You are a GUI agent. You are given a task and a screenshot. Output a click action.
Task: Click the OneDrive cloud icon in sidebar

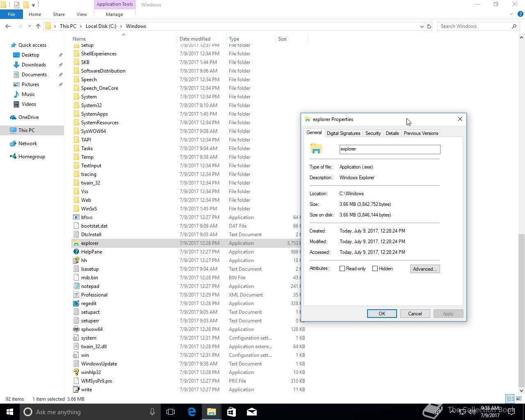[x=13, y=117]
